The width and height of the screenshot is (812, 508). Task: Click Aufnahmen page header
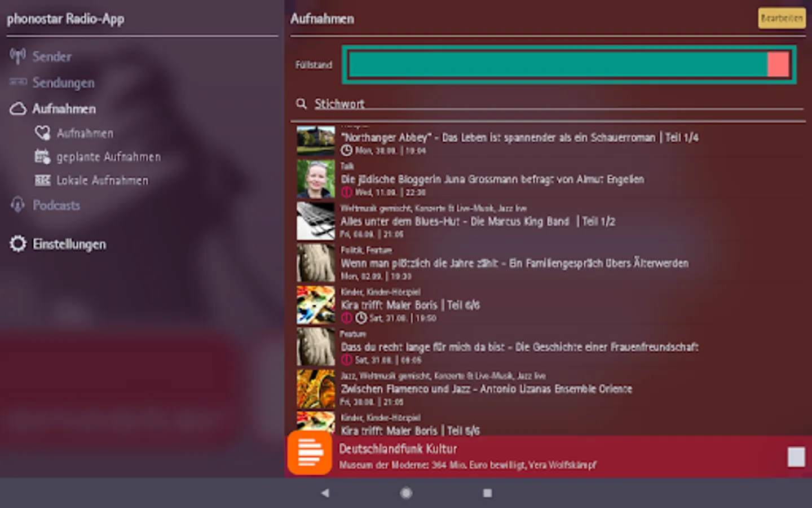(322, 19)
